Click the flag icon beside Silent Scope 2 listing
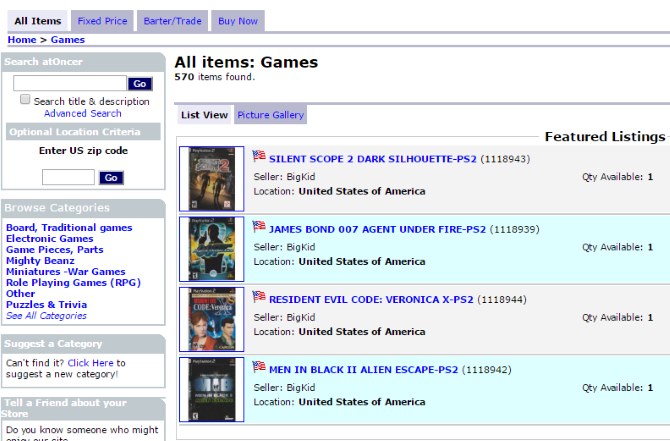This screenshot has height=441, width=670. click(259, 156)
